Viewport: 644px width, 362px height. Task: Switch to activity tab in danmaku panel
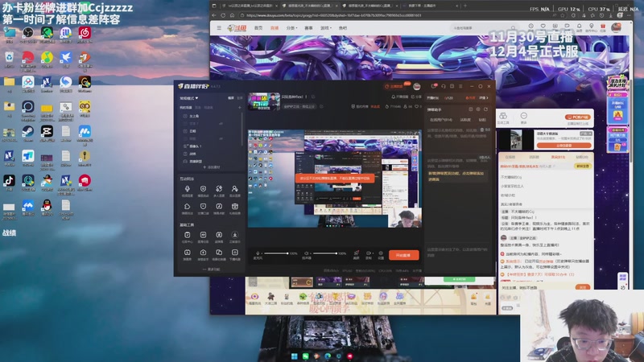click(465, 120)
